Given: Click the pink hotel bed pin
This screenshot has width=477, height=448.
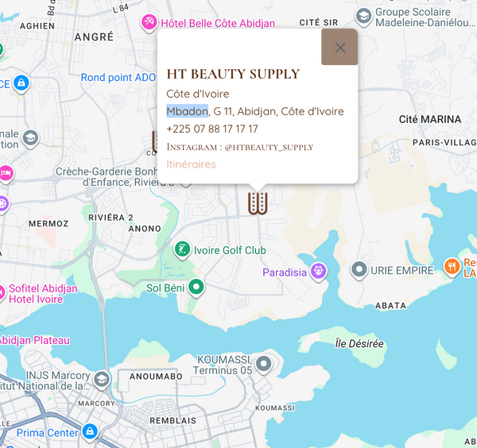Looking at the screenshot, I should (x=6, y=174).
